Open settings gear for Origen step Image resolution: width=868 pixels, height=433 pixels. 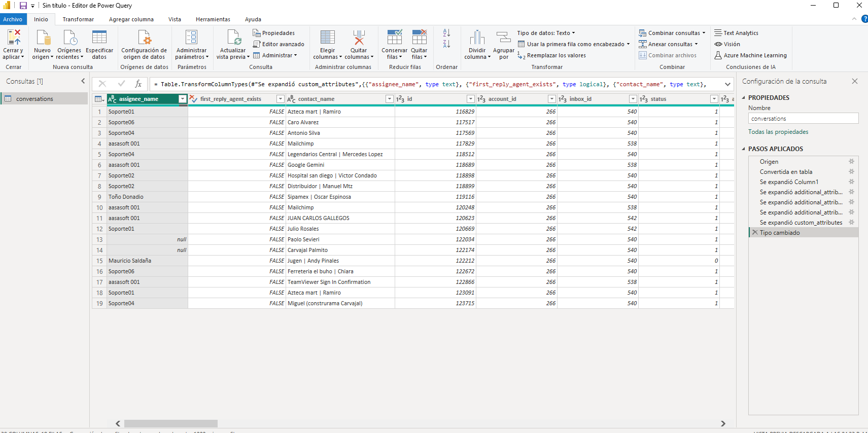coord(852,162)
